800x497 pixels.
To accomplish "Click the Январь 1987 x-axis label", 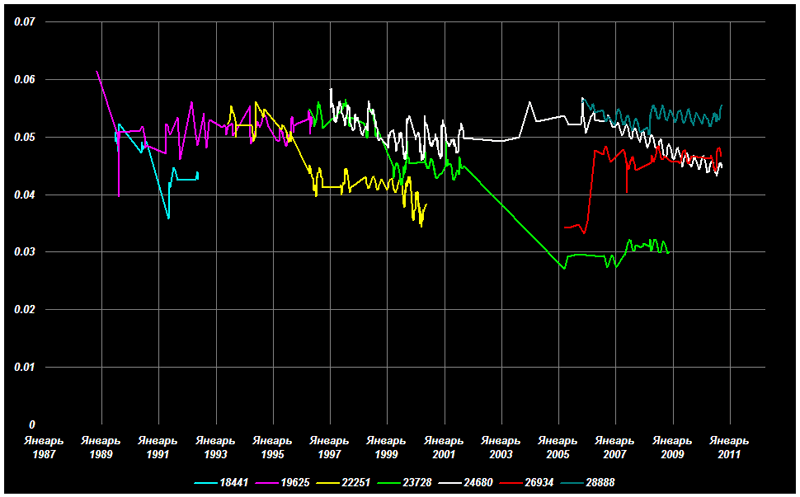I will pyautogui.click(x=43, y=447).
